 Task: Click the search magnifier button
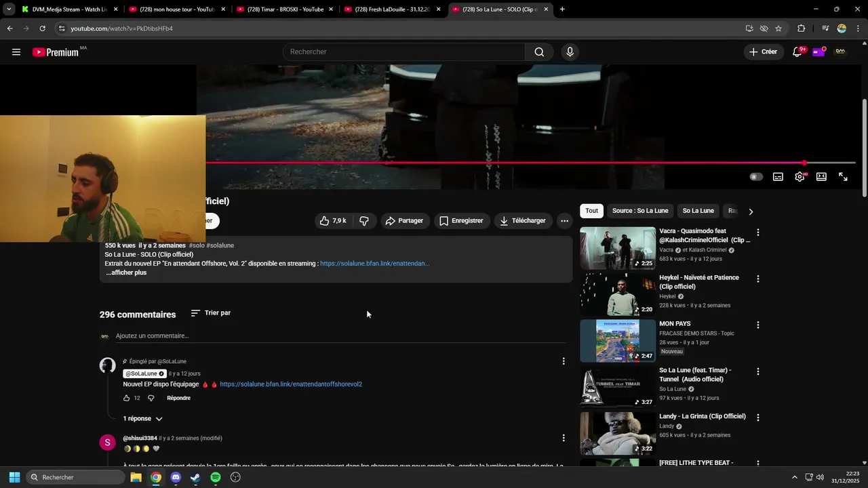click(x=539, y=52)
